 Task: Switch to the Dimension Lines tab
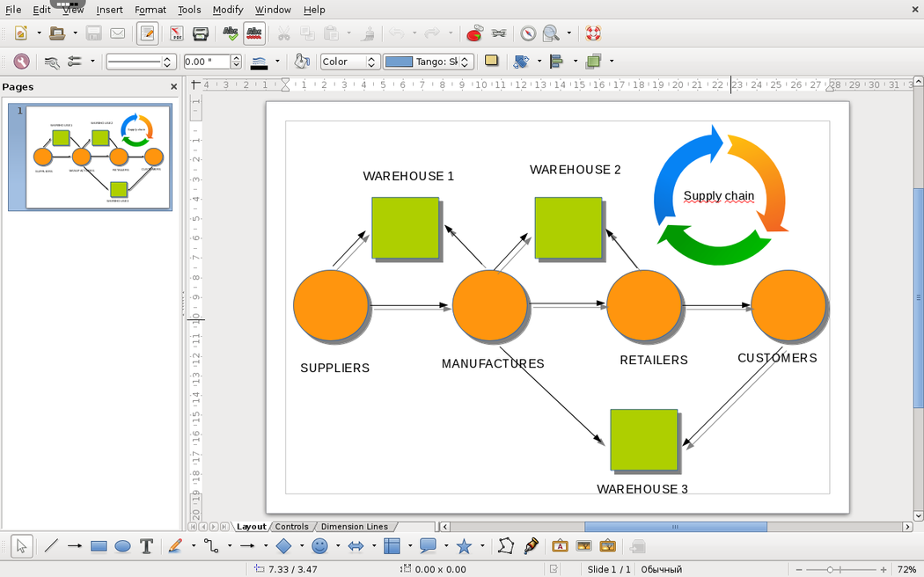pyautogui.click(x=354, y=527)
